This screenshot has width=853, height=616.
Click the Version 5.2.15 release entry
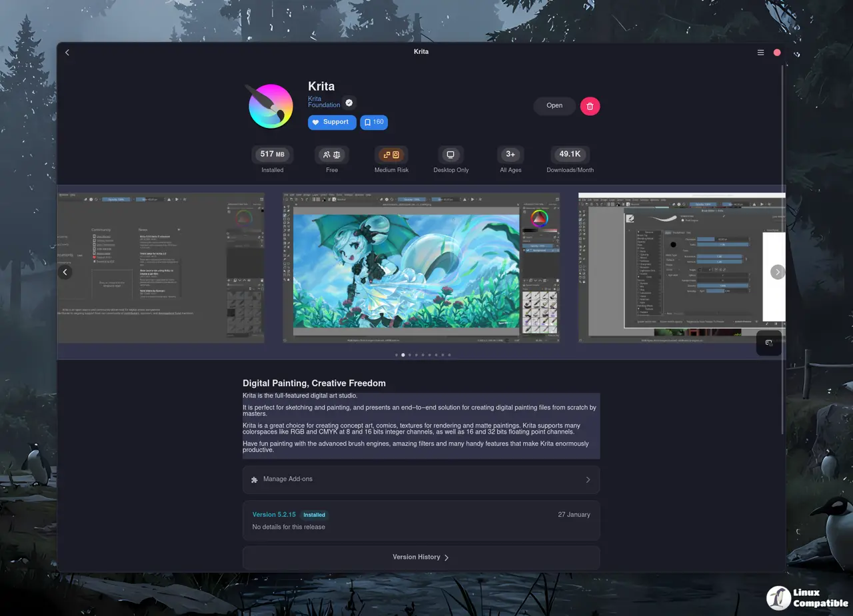tap(421, 520)
